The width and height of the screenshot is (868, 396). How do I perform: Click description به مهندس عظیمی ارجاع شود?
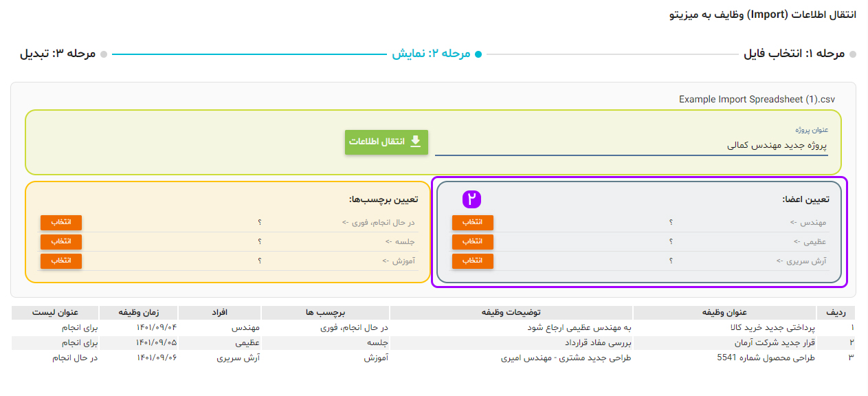pos(579,327)
